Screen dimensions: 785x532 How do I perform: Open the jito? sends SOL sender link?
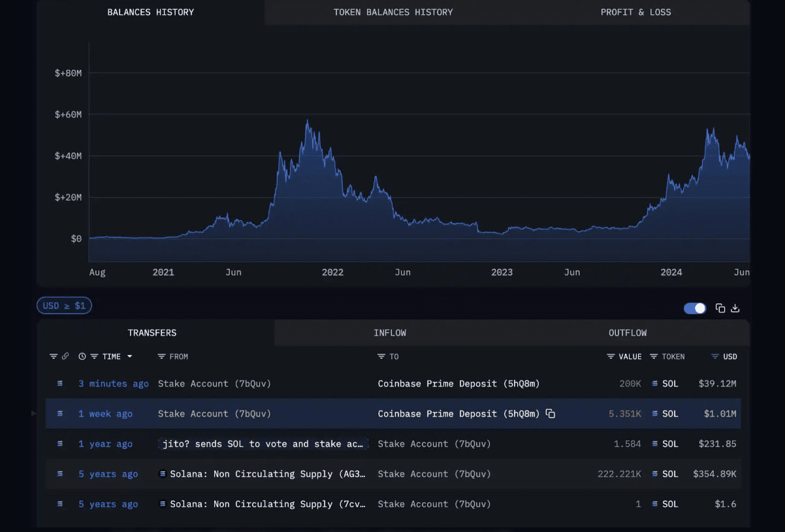tap(263, 444)
